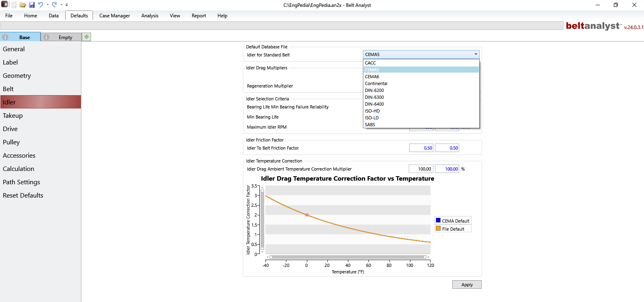
Task: Click the Undo arrow icon
Action: (x=40, y=5)
